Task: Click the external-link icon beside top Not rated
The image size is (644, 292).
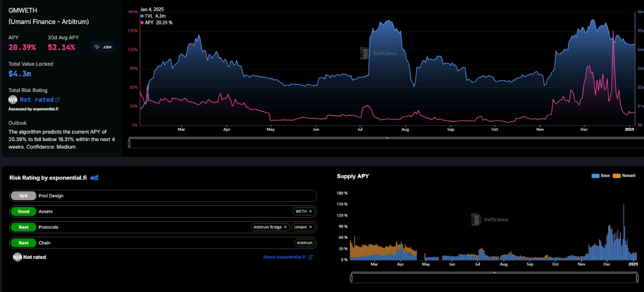Action: coord(57,100)
